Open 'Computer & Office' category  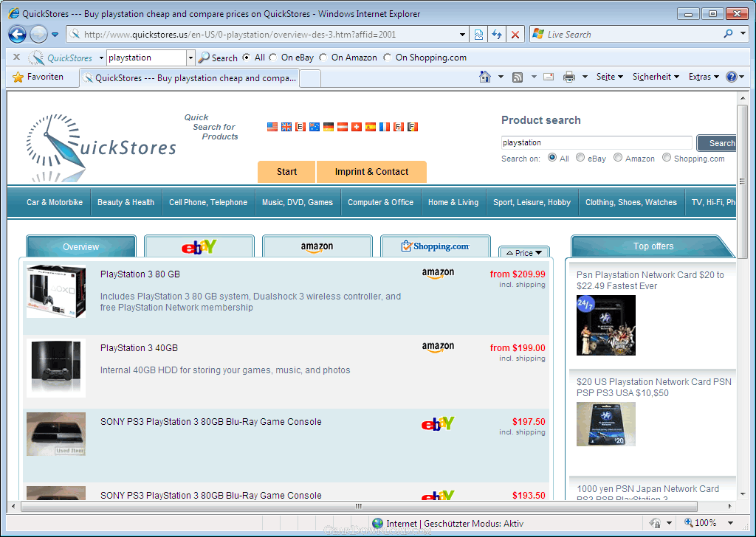click(x=380, y=202)
